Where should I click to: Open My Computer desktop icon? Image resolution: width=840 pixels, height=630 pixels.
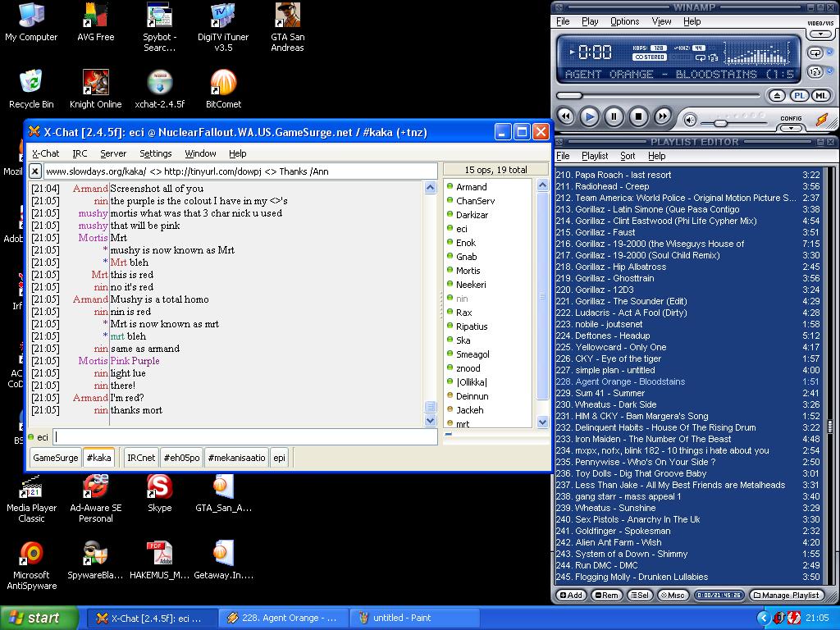31,22
